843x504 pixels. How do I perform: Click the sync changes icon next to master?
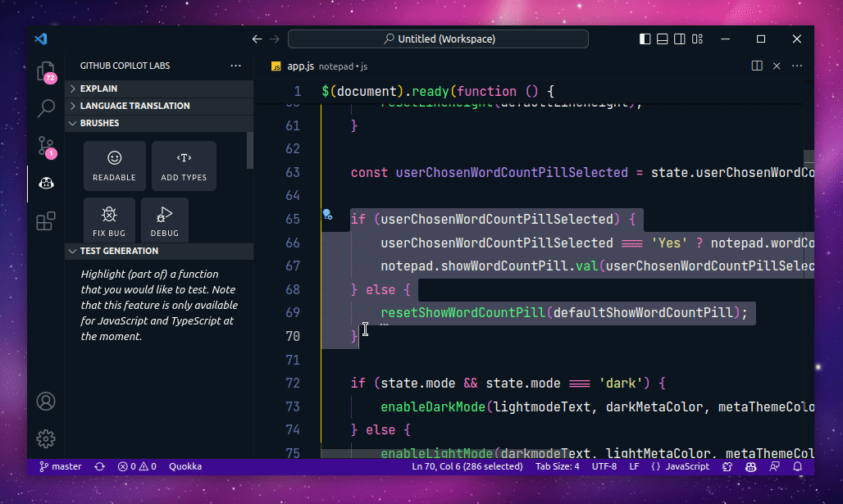tap(99, 465)
